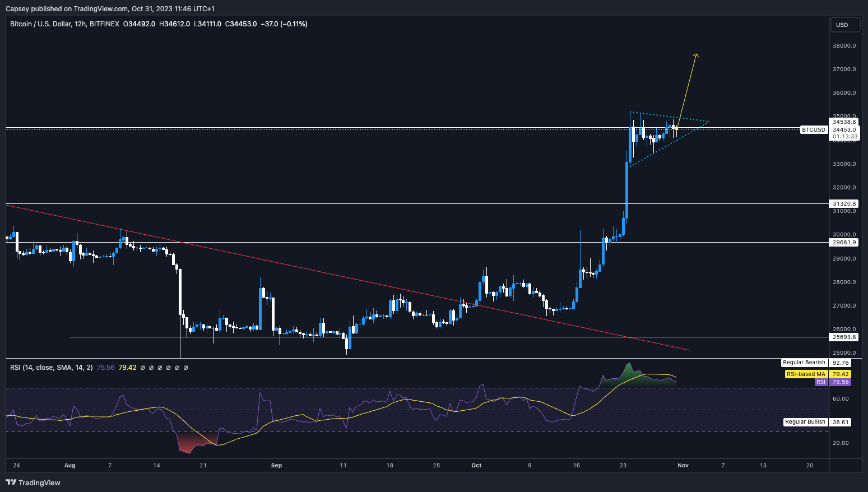This screenshot has width=868, height=492.
Task: Click the first ∅ symbol in RSI legend
Action: click(x=142, y=368)
